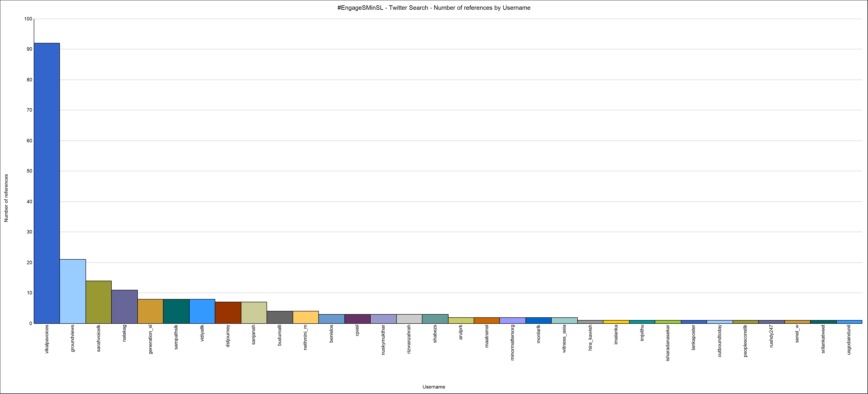Click the nethmini_m yellow bar
Viewport: 868px width, 394px height.
point(306,317)
